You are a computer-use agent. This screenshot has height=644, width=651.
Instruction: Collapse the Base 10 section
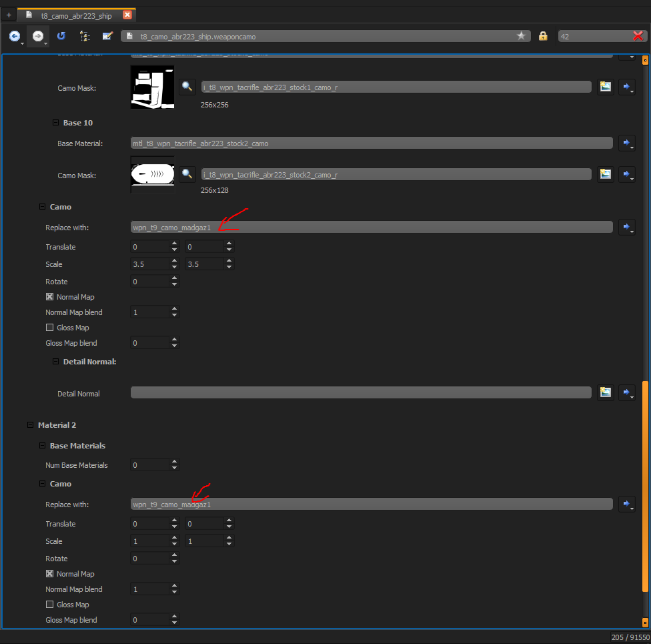coord(55,123)
